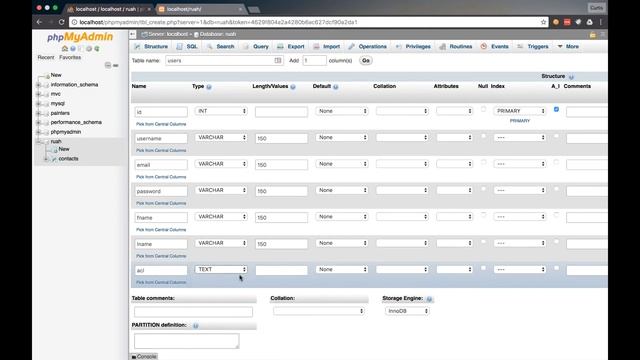640x360 pixels.
Task: Toggle the Null checkbox for fname column
Action: click(x=483, y=215)
